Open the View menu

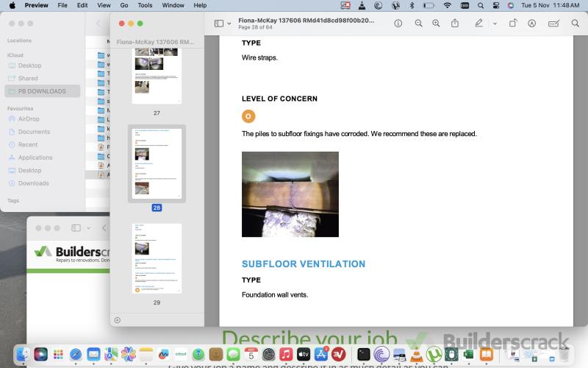(x=104, y=5)
